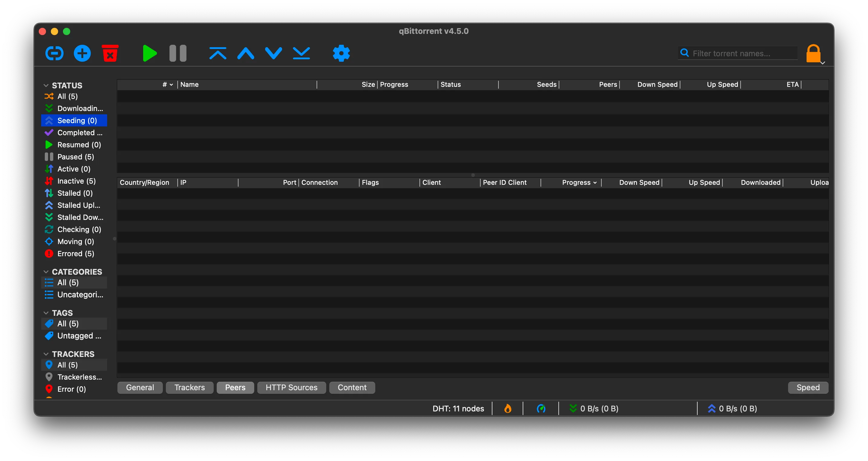Click the divider handle between torrent panels

pos(473,175)
